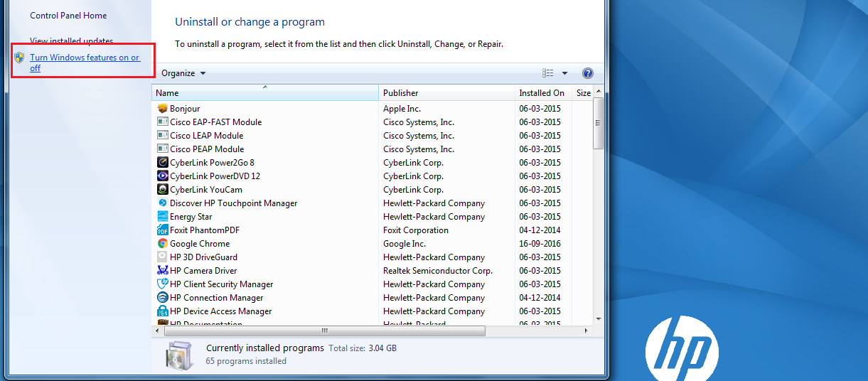Viewport: 868px width, 381px height.
Task: Select the Cisco EAP-FAST Module row name
Action: point(216,122)
